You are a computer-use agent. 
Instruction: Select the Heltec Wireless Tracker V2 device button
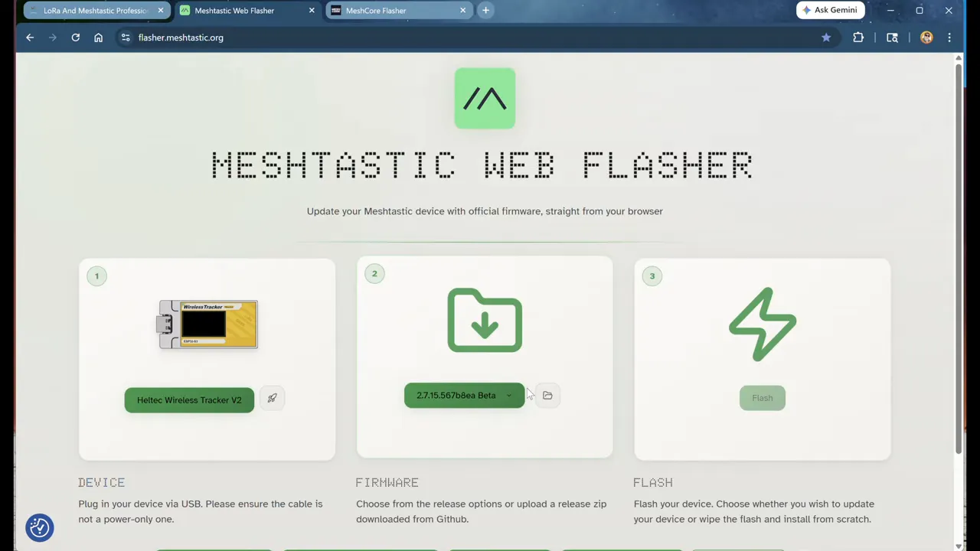coord(189,400)
